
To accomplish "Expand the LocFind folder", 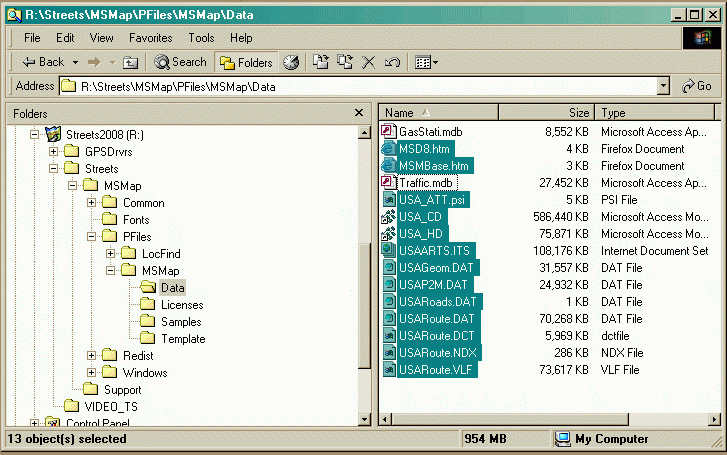I will [110, 254].
